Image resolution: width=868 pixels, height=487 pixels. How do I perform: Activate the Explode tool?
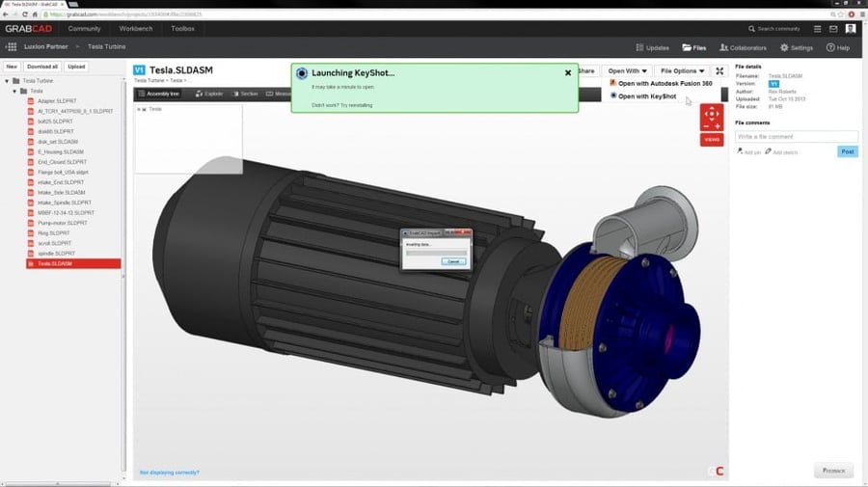click(x=209, y=95)
